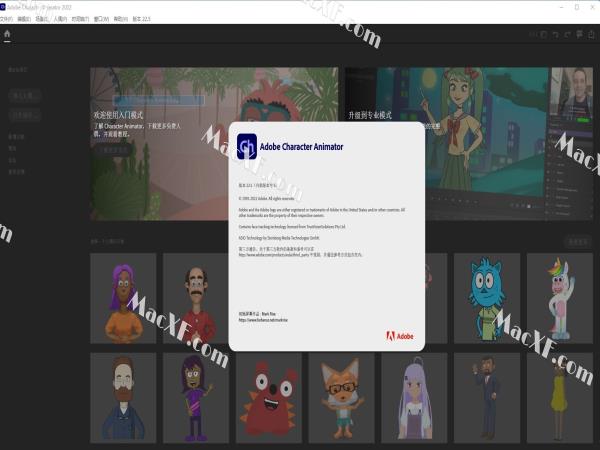Select the waving man in suit puppet

coord(487,398)
